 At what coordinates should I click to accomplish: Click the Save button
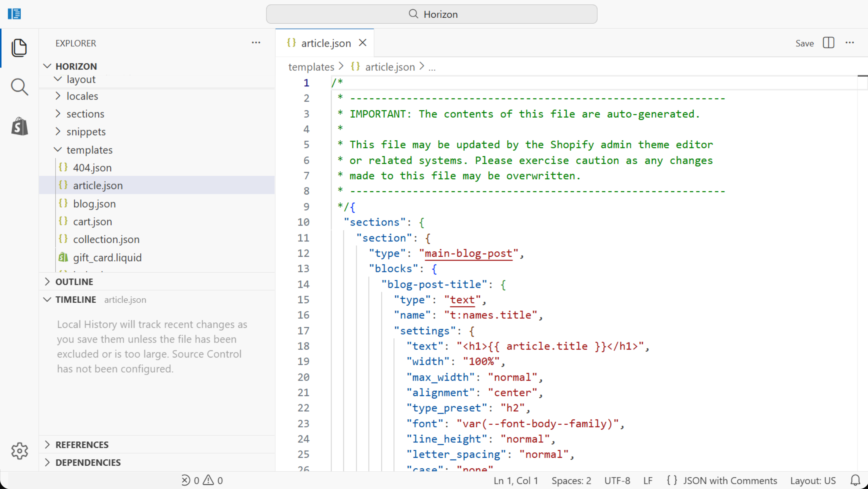pos(805,43)
